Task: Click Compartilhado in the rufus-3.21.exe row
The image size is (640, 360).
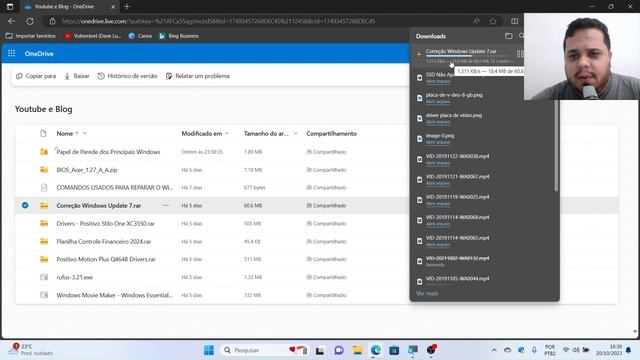Action: [327, 277]
